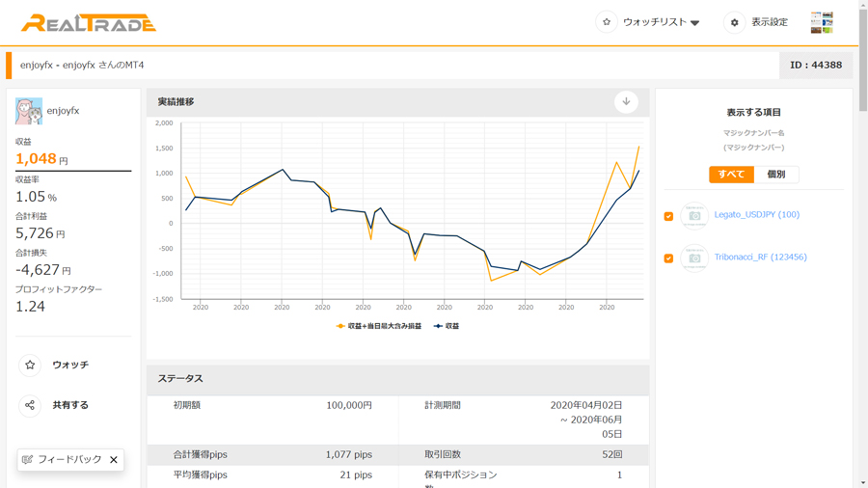The image size is (868, 488).
Task: Open display settings gear icon
Action: 735,22
